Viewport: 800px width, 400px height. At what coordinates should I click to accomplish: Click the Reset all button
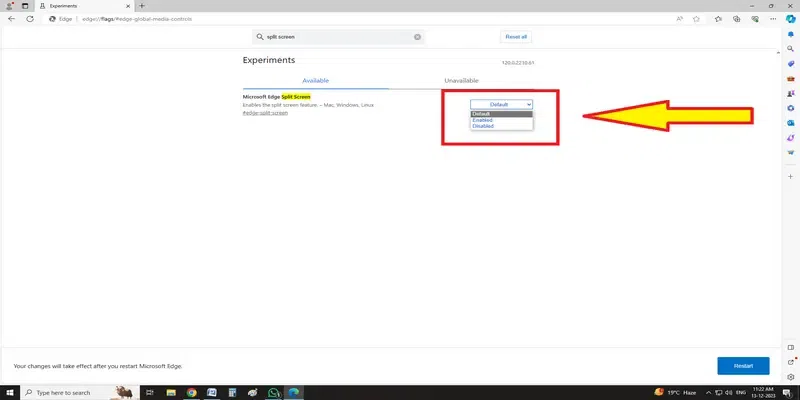(x=516, y=37)
